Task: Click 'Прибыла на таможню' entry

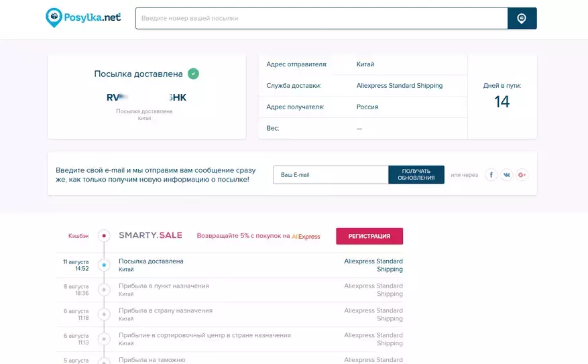Action: pyautogui.click(x=152, y=360)
